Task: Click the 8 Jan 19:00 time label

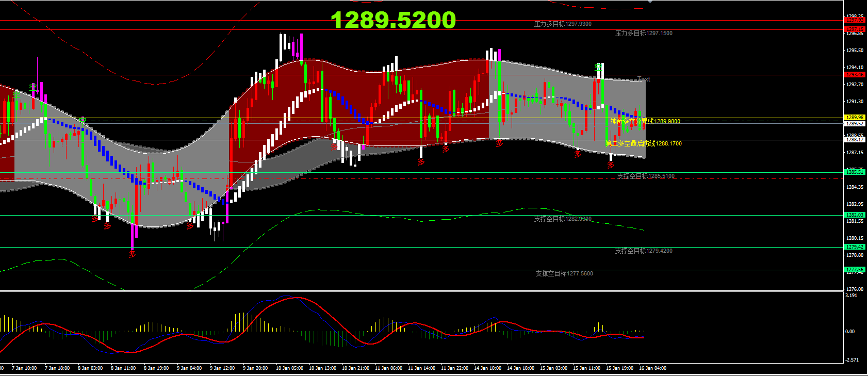Action: point(156,368)
